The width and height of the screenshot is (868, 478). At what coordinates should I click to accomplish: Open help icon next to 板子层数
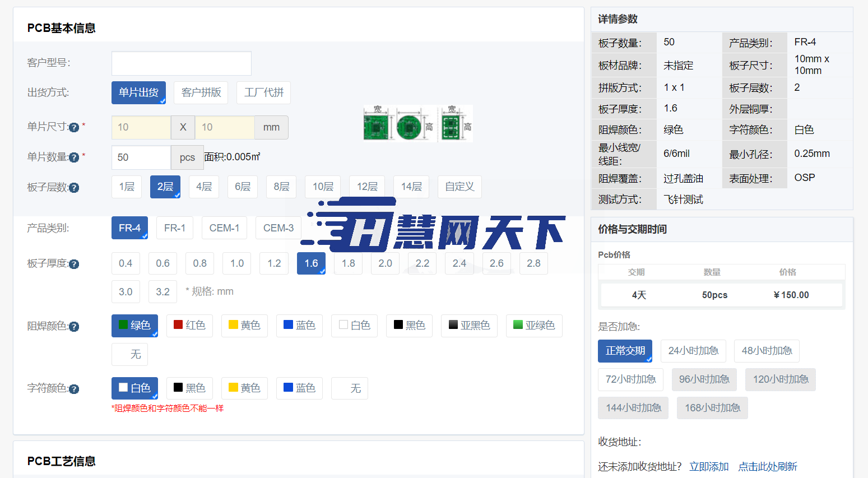(x=74, y=188)
